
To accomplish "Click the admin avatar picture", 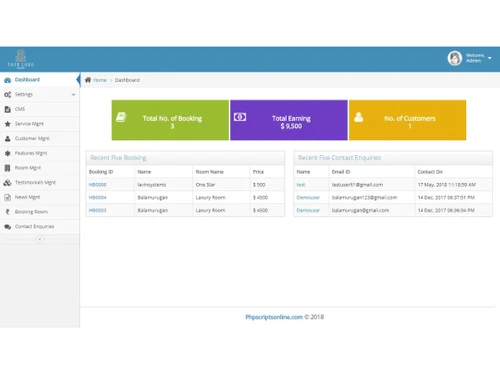I will [455, 58].
